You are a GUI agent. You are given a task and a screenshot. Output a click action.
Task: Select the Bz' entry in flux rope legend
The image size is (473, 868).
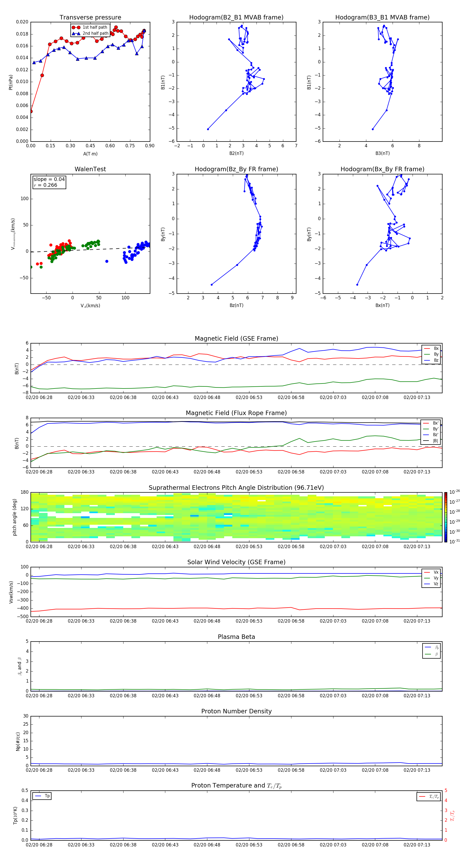coord(431,435)
